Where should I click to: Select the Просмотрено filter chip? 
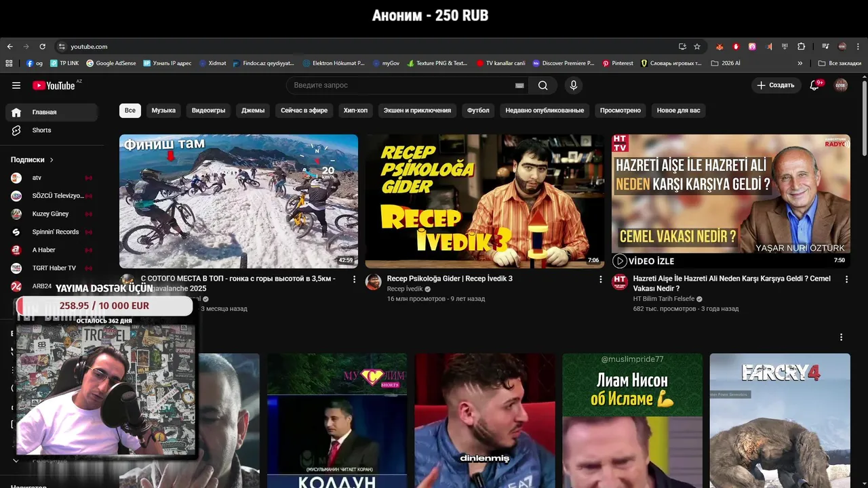point(620,110)
